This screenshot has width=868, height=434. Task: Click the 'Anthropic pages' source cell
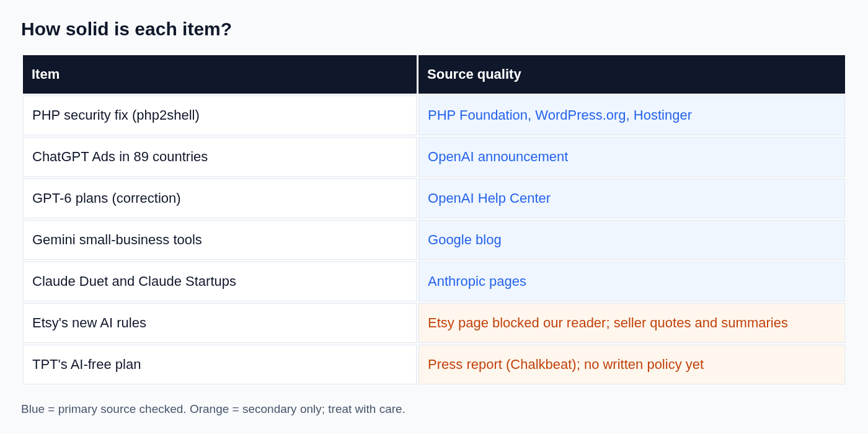click(632, 281)
